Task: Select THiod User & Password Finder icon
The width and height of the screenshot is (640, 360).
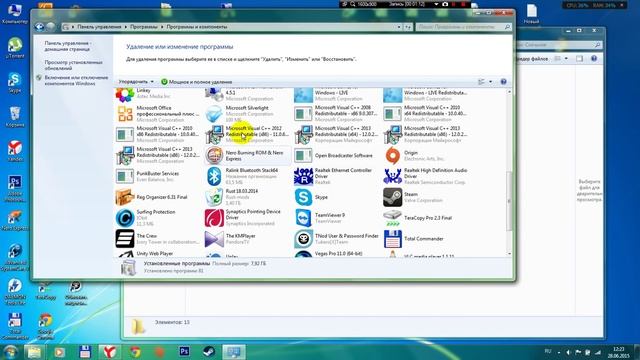Action: (303, 239)
